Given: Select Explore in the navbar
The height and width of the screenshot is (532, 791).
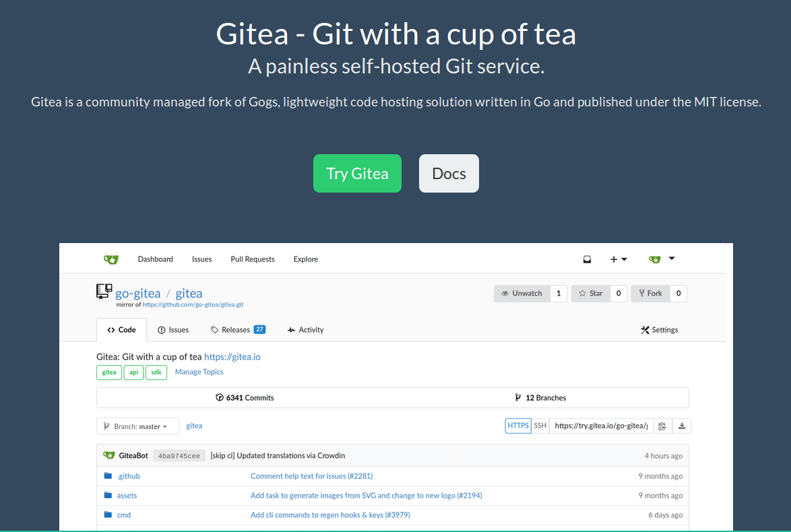Looking at the screenshot, I should click(x=306, y=259).
